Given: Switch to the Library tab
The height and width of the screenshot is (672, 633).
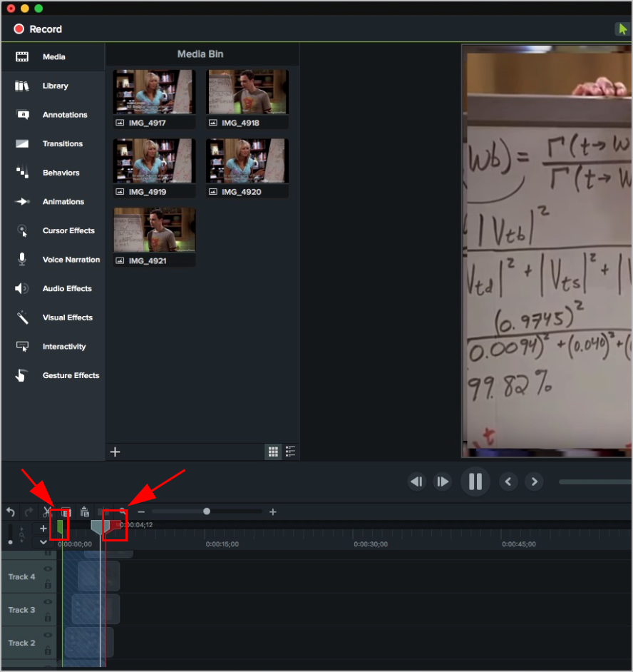Looking at the screenshot, I should 53,86.
